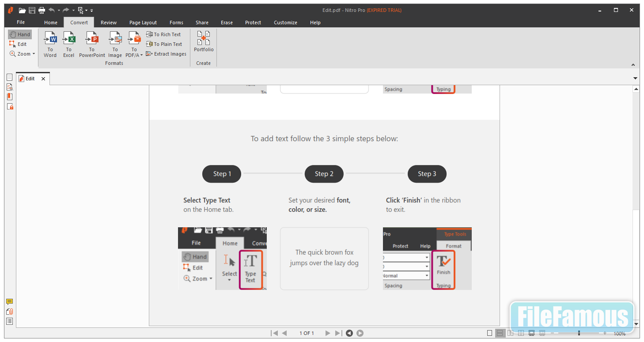Switch to continuous page view

[500, 333]
